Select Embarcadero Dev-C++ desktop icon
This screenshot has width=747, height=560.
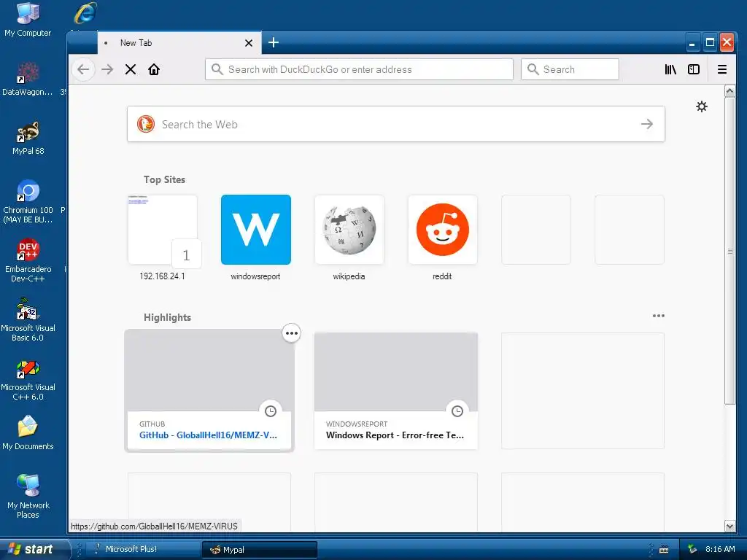click(28, 261)
